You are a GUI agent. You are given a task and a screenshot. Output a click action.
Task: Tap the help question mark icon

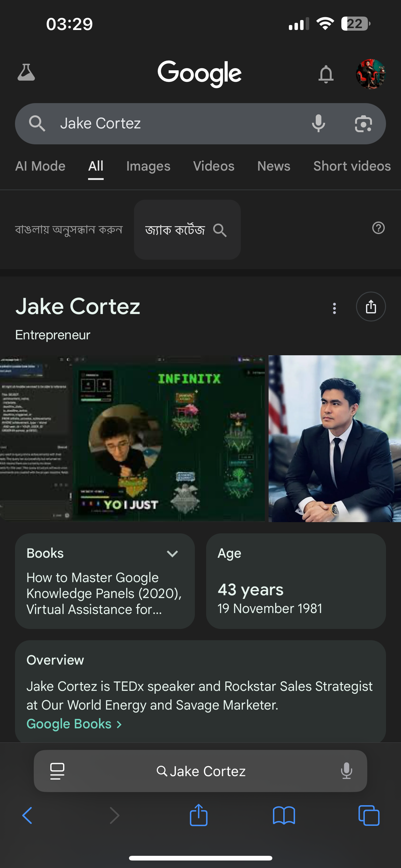[378, 228]
